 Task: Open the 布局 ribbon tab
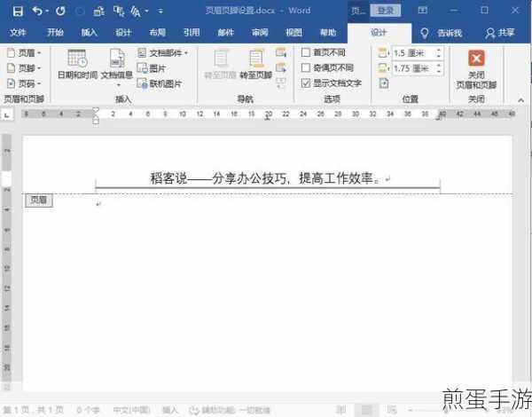157,33
